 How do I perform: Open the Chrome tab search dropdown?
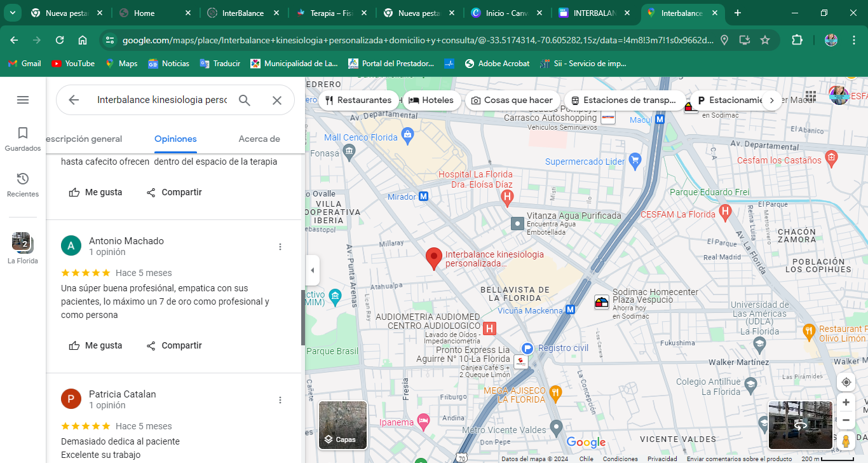(x=13, y=13)
